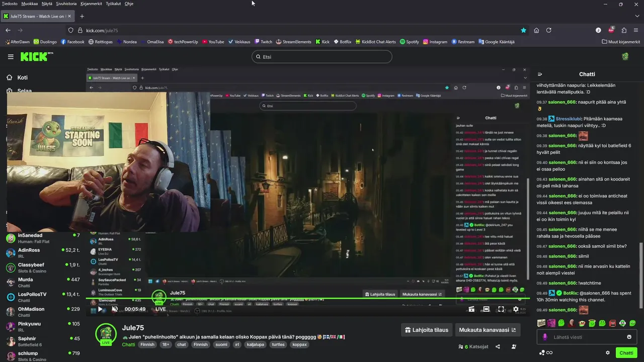The image size is (644, 362).
Task: Open the Tiedosto menu
Action: click(10, 4)
